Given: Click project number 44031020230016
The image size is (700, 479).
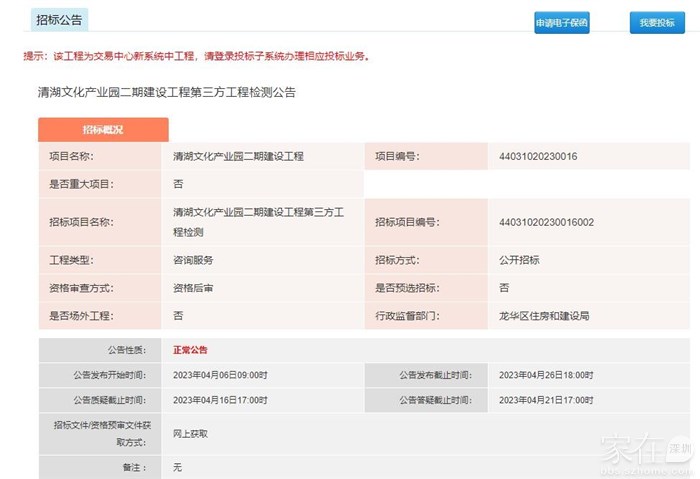Looking at the screenshot, I should (x=537, y=157).
